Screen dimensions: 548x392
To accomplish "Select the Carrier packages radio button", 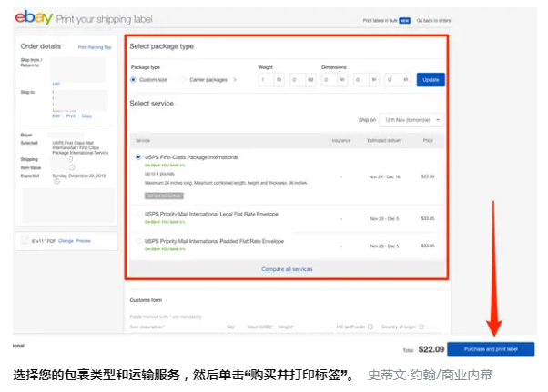I will tap(184, 80).
